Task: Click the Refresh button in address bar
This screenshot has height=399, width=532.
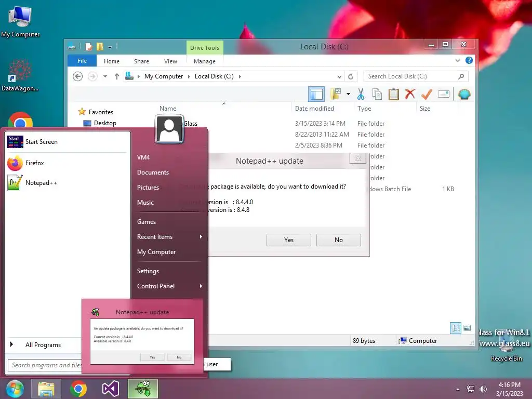Action: pyautogui.click(x=351, y=77)
